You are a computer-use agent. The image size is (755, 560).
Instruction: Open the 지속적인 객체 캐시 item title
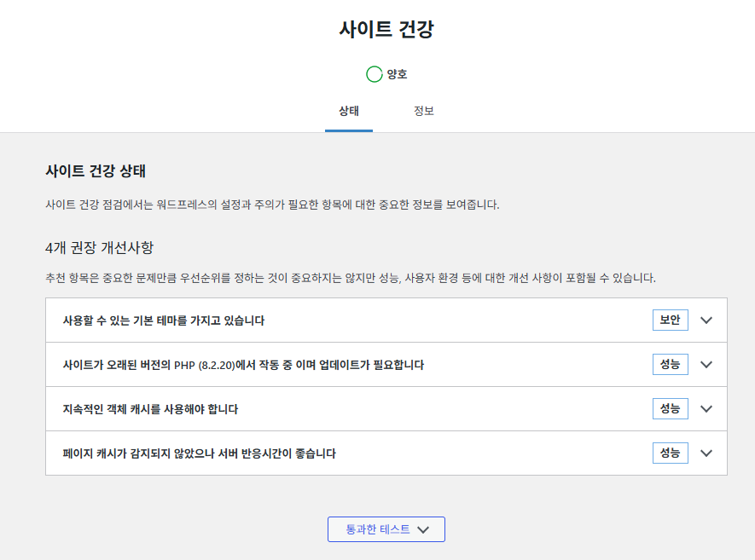click(x=150, y=409)
